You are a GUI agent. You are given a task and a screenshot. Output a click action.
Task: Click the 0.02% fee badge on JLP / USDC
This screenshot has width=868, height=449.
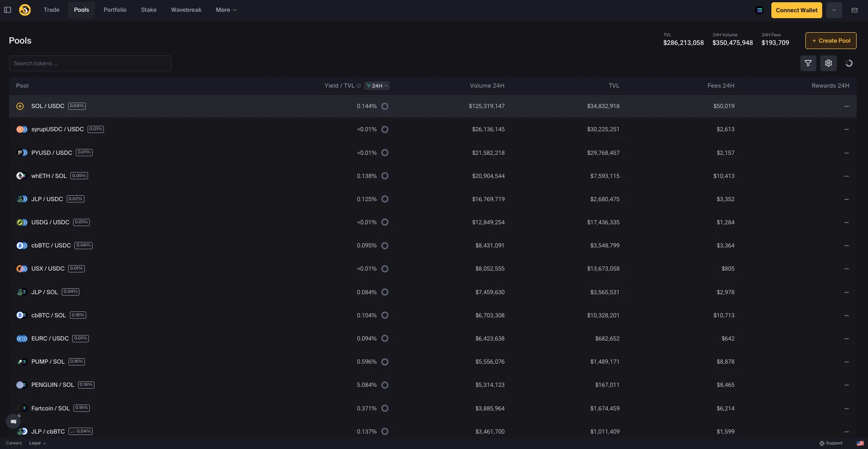75,199
